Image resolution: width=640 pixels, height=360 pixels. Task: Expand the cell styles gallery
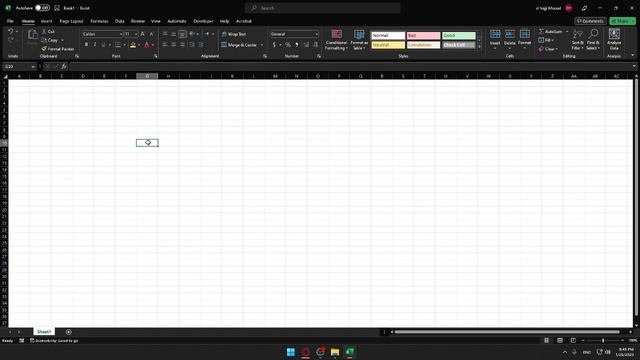[x=479, y=47]
